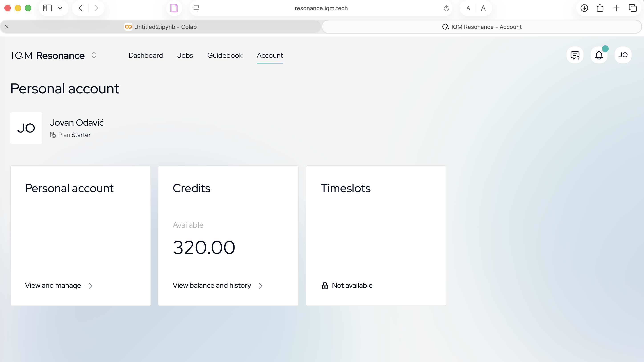644x362 pixels.
Task: Minimize the Safari window
Action: (x=18, y=8)
